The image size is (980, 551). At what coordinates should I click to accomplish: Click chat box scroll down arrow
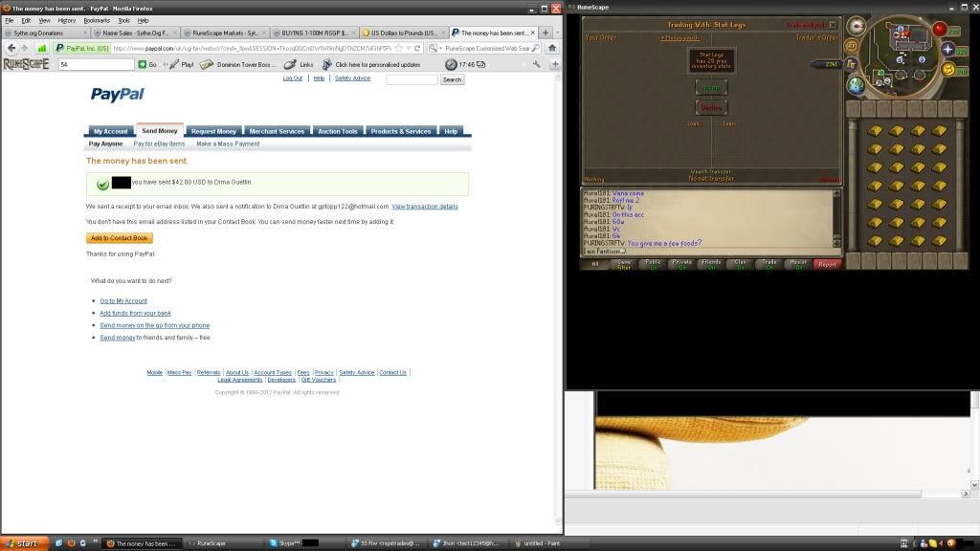[x=836, y=243]
